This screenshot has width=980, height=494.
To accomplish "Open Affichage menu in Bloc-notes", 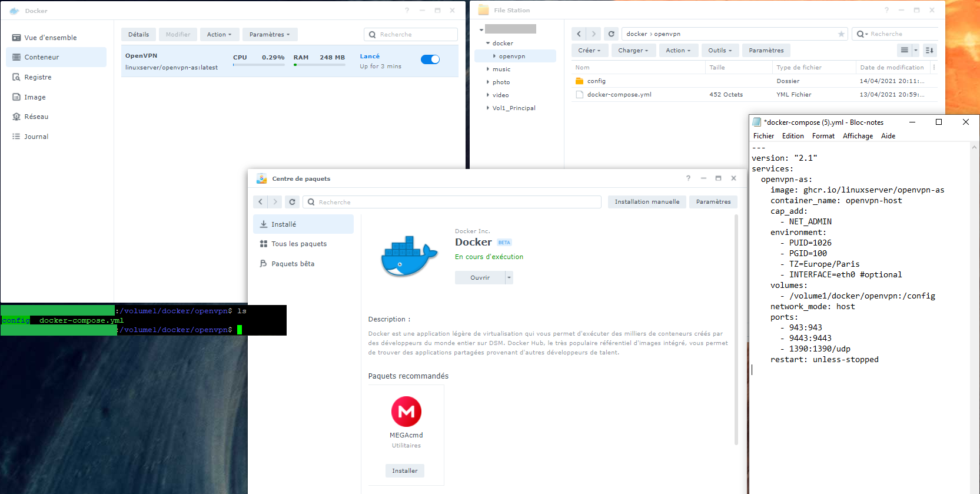I will click(858, 136).
